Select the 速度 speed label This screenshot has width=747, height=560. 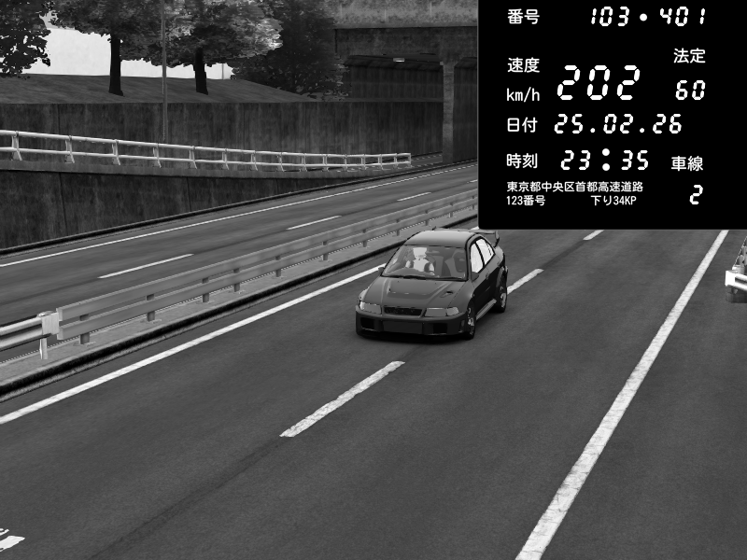(523, 65)
